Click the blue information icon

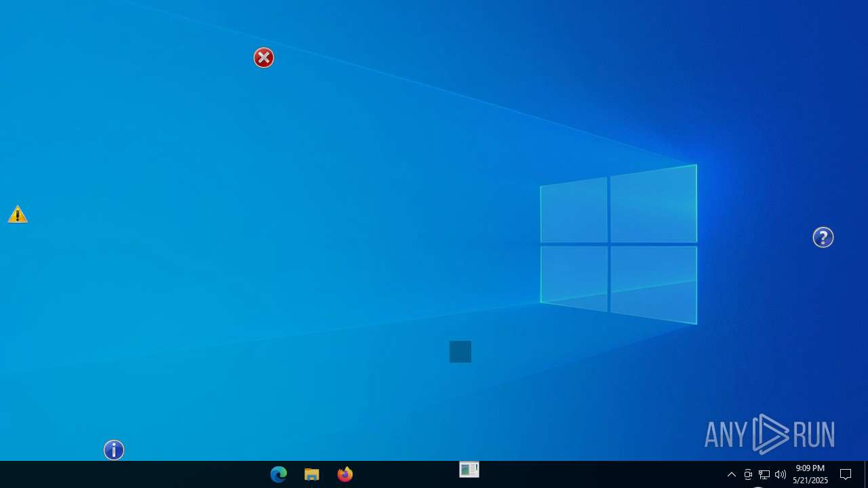(114, 450)
